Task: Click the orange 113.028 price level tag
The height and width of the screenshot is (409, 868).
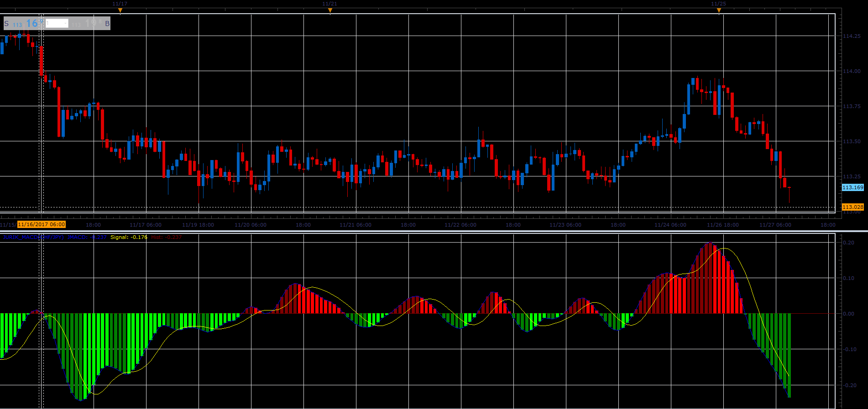Action: (x=852, y=207)
